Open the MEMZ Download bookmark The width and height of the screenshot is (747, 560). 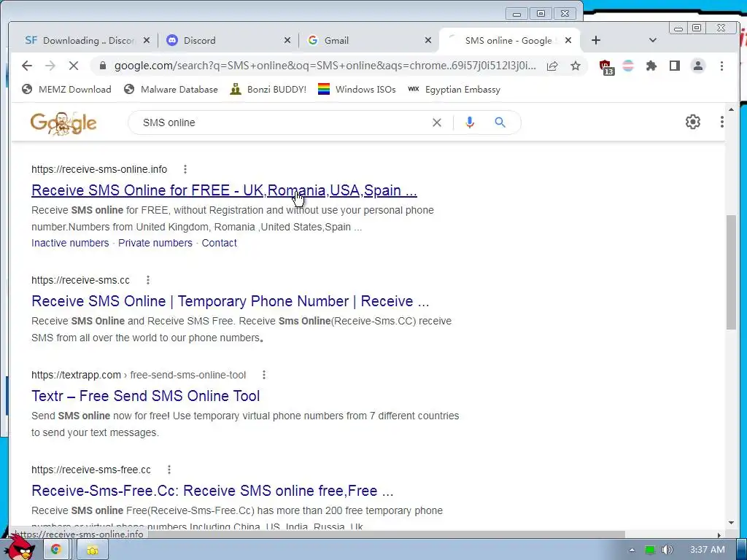(66, 90)
